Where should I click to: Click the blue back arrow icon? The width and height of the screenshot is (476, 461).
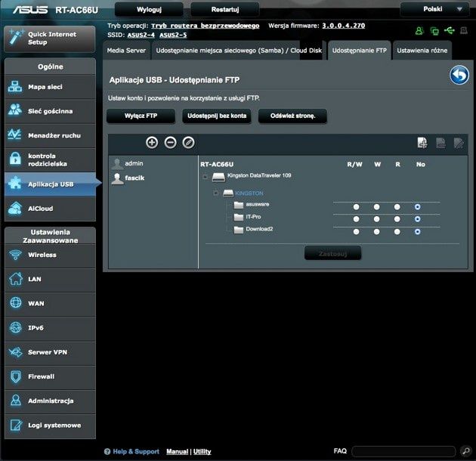coord(459,75)
